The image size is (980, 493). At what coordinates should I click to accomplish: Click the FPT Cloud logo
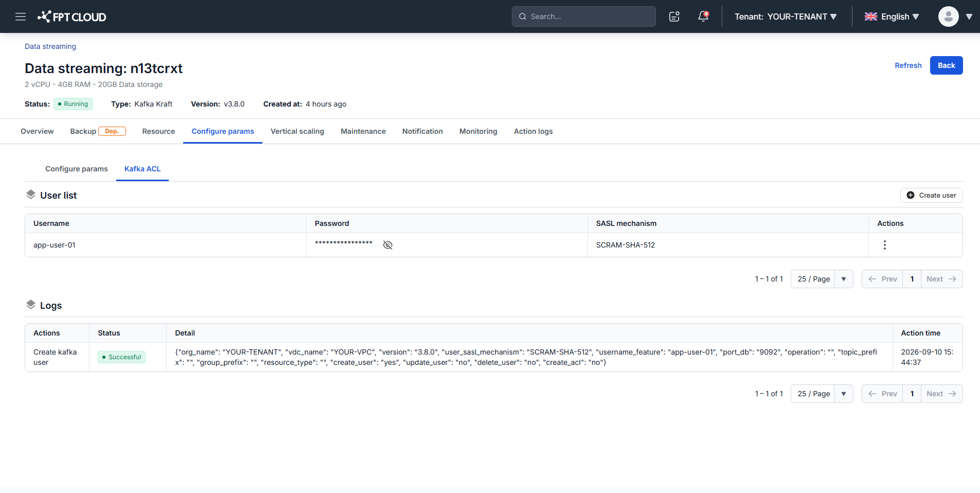72,16
